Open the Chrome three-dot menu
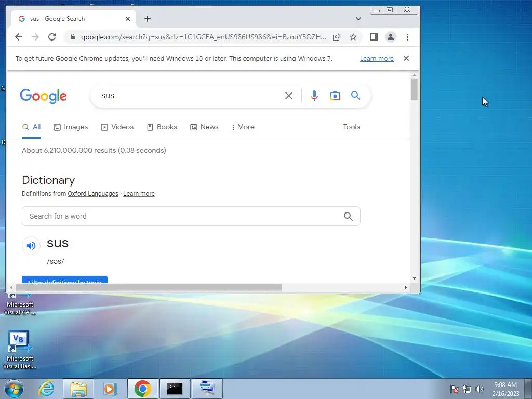Screen dimensions: 532x399 coord(407,37)
